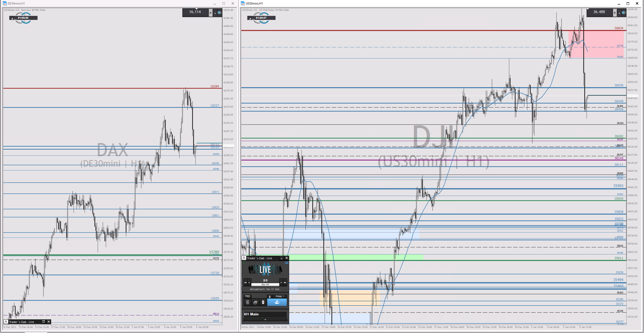Image resolution: width=644 pixels, height=333 pixels.
Task: Click the LIVE banner image
Action: coord(265,269)
